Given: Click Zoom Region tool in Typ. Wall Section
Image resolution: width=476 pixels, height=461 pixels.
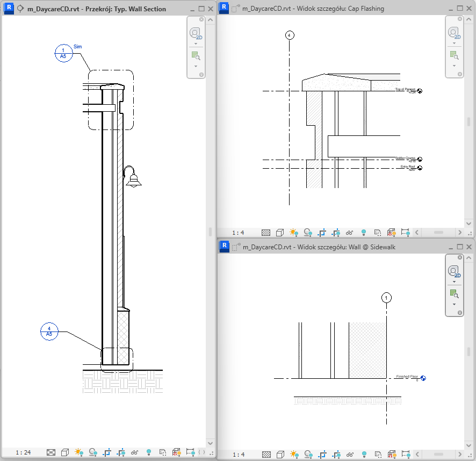Looking at the screenshot, I should tap(196, 56).
